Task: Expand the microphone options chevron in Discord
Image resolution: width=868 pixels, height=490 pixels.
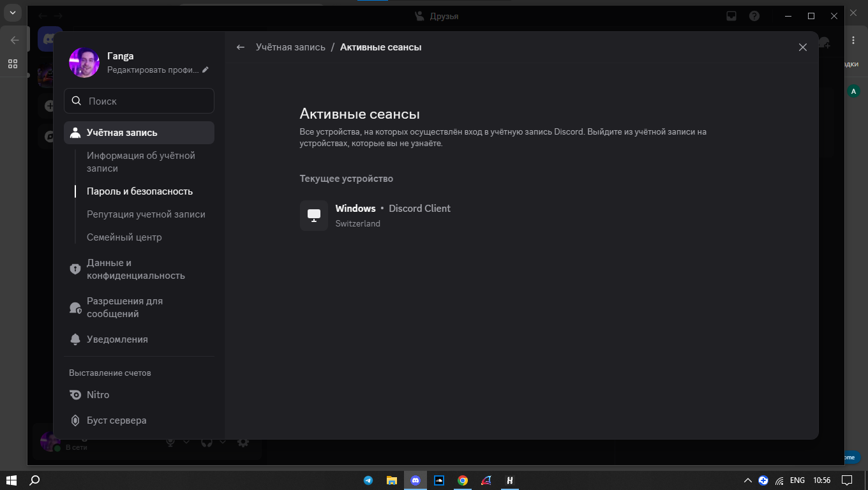Action: pyautogui.click(x=187, y=442)
